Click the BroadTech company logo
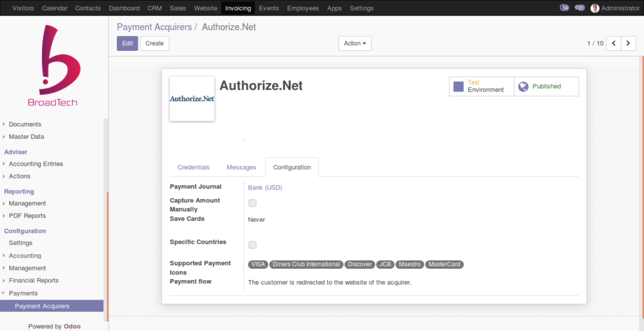The height and width of the screenshot is (331, 644). [x=53, y=65]
